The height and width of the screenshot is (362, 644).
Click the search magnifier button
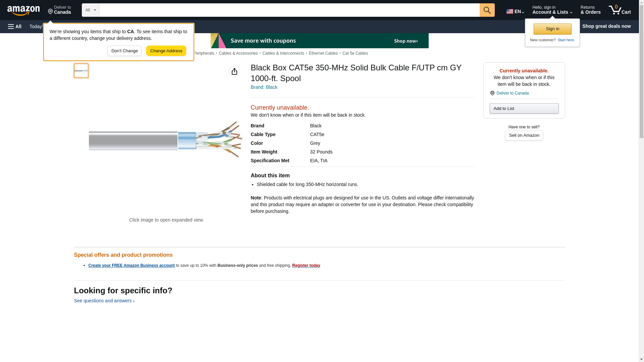click(x=487, y=10)
